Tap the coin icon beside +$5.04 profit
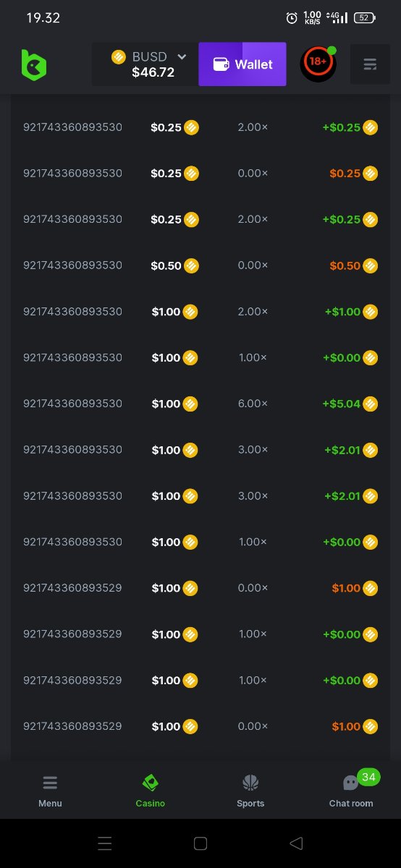Viewport: 401px width, 868px height. 371,404
